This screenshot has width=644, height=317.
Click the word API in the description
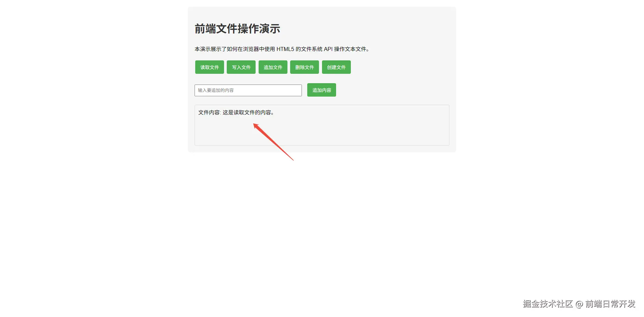(x=328, y=49)
